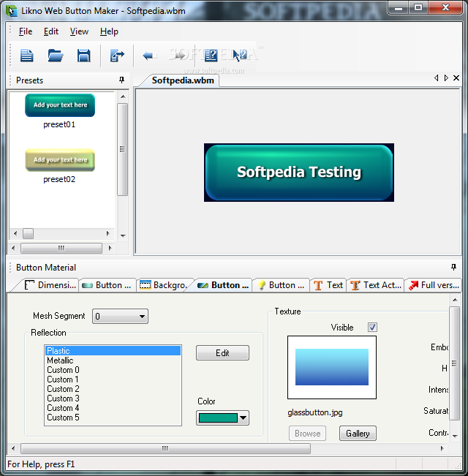Click Presets list scroll down arrow
Image resolution: width=468 pixels, height=476 pixels.
pyautogui.click(x=123, y=235)
